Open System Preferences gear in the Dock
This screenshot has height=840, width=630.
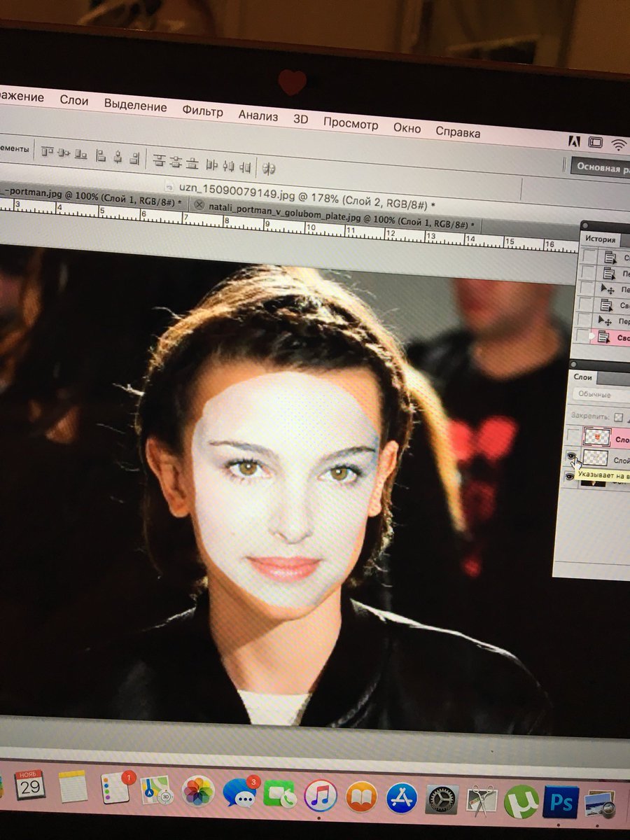click(x=442, y=799)
